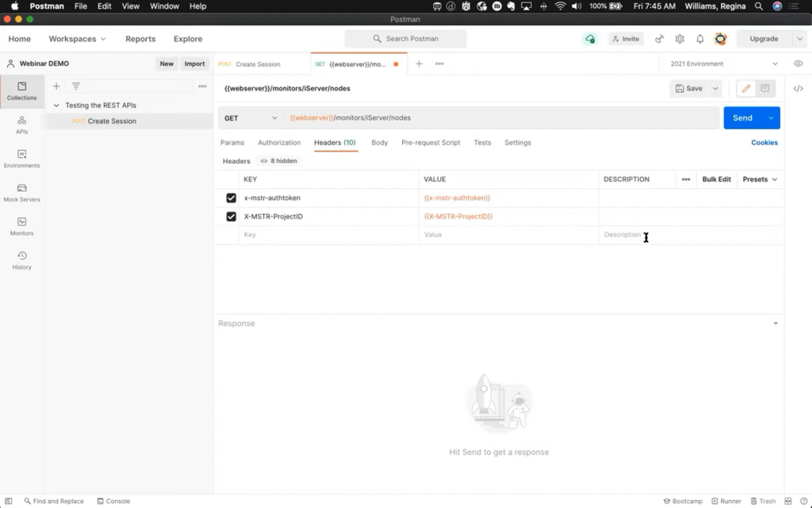Image resolution: width=812 pixels, height=508 pixels.
Task: Click the macOS Wi-Fi menu bar icon
Action: tap(560, 6)
